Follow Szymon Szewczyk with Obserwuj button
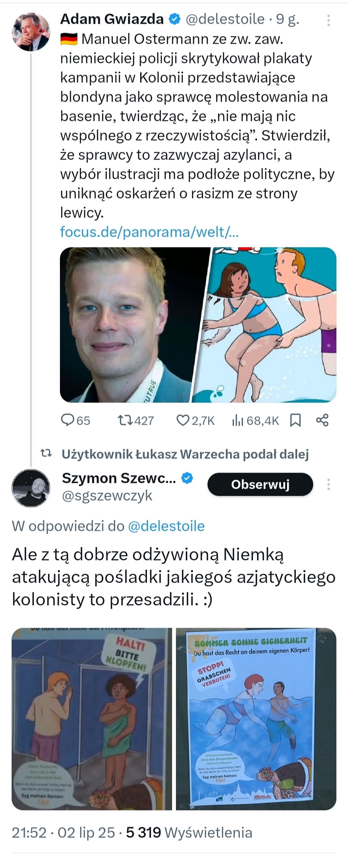348x868 pixels. tap(260, 484)
